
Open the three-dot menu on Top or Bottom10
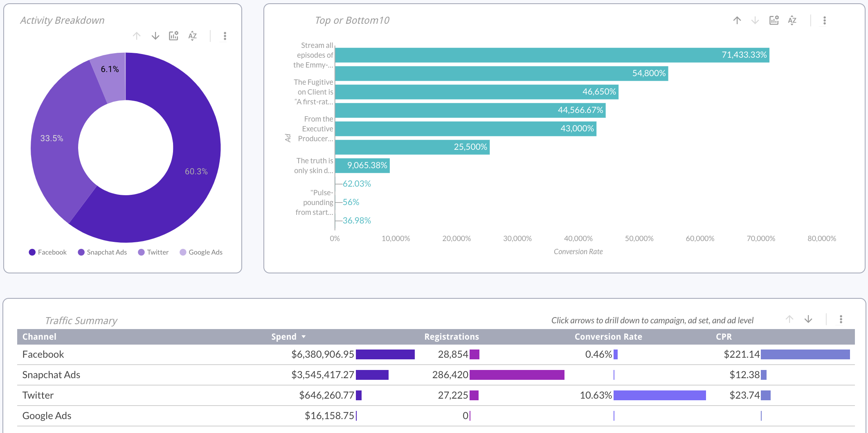(x=824, y=20)
